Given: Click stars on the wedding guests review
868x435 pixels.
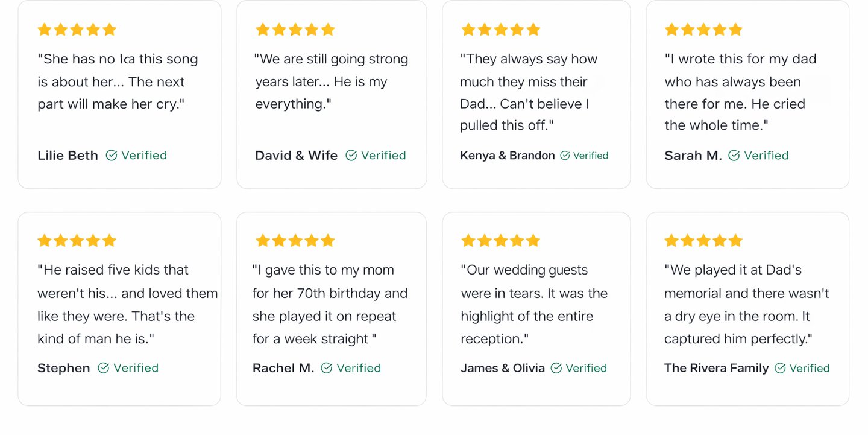Looking at the screenshot, I should point(500,241).
